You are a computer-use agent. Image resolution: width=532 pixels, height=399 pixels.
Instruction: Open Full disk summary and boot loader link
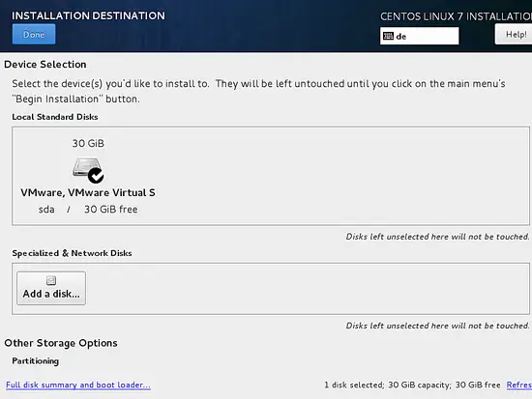click(78, 385)
